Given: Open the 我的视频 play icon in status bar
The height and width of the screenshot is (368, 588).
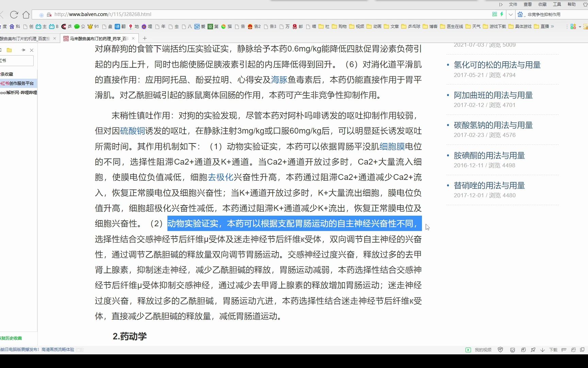Looking at the screenshot, I should pyautogui.click(x=468, y=350).
